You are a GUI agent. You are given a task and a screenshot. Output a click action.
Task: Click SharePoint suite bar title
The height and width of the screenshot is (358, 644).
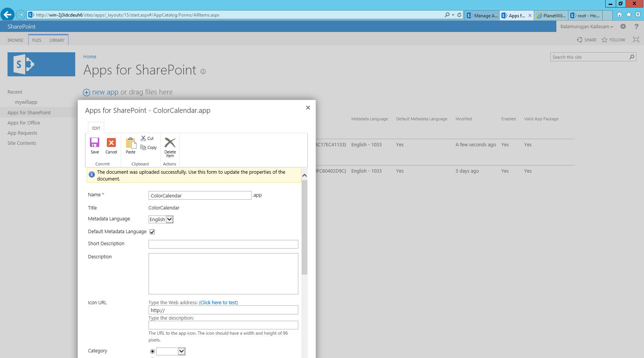[21, 26]
